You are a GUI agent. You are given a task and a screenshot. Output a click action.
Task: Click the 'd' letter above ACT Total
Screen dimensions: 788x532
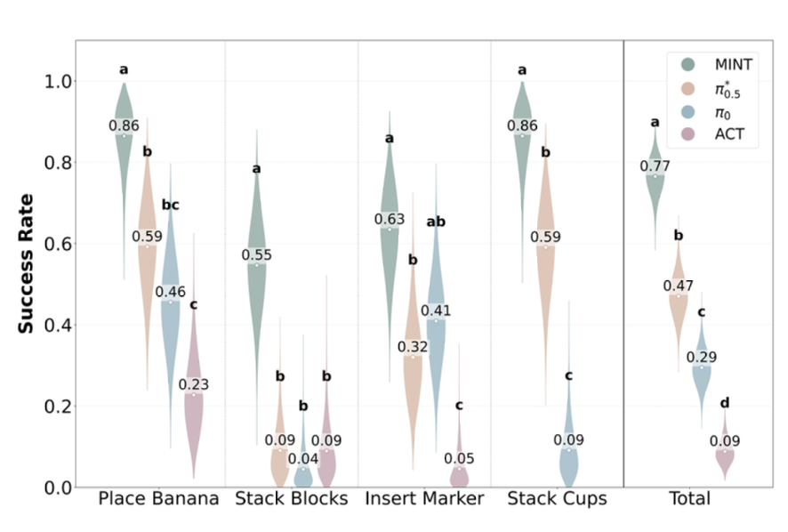tap(725, 403)
